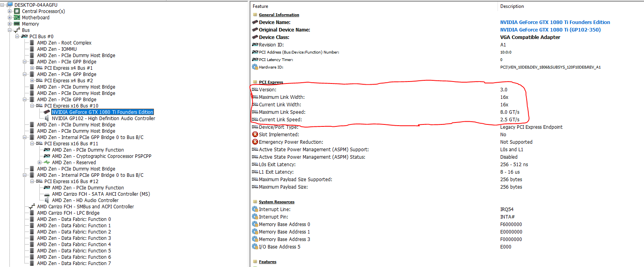Viewport: 644px width, 267px height.
Task: Click the PCI Express section heading
Action: click(x=271, y=82)
